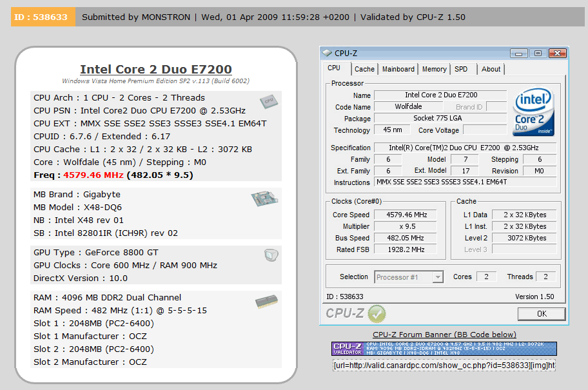Click the Ext. Model value 17
Image resolution: width=588 pixels, height=390 pixels.
[465, 171]
